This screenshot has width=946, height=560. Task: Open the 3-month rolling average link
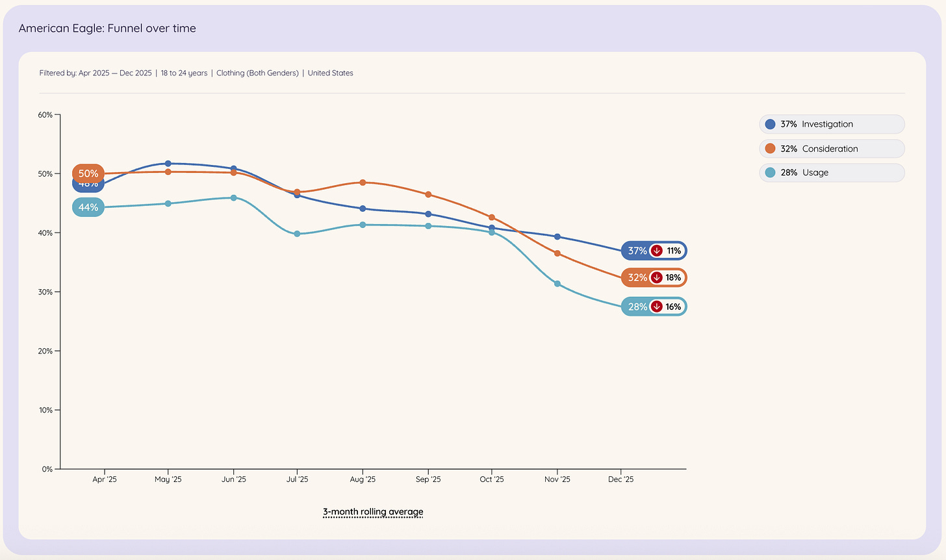pyautogui.click(x=373, y=512)
